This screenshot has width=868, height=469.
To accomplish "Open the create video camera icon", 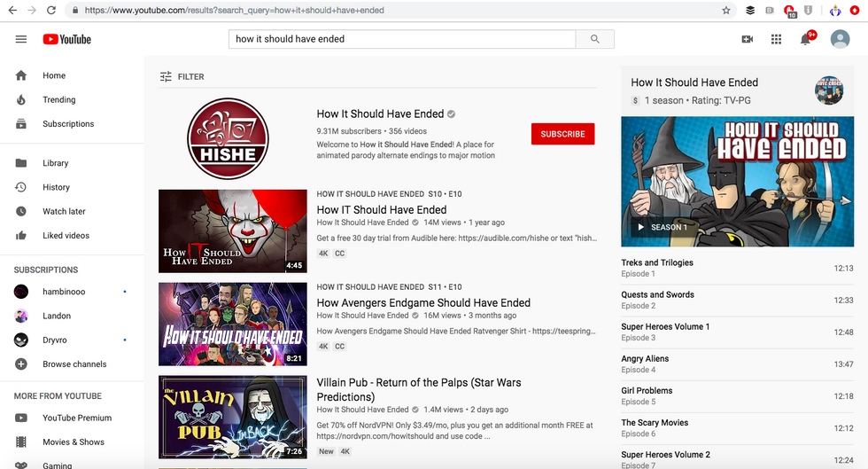I will click(x=748, y=39).
